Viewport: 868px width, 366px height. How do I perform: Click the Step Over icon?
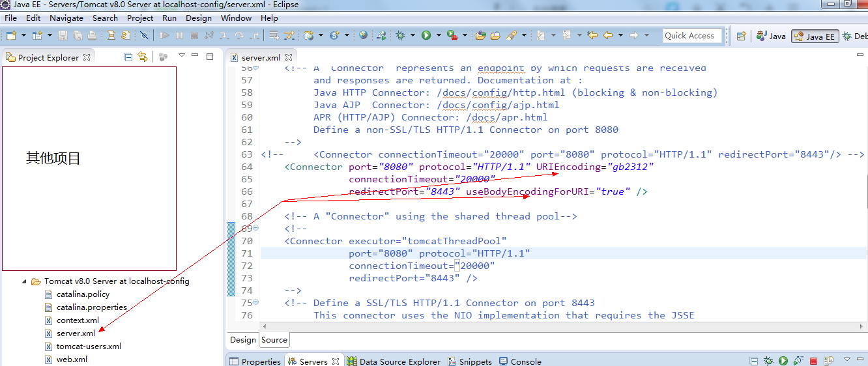tap(239, 35)
